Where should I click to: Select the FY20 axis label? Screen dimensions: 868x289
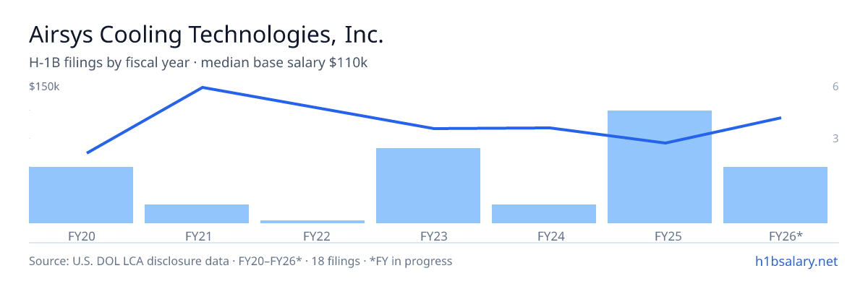[81, 236]
